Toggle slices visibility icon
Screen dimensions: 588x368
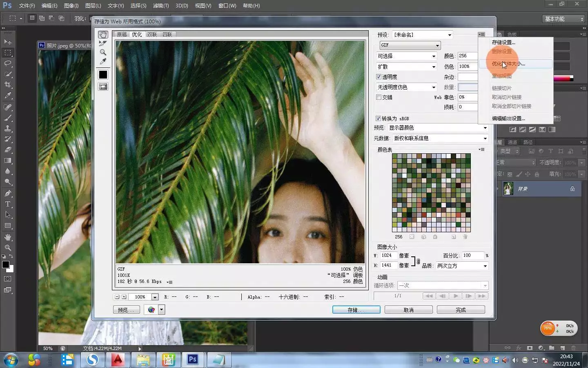(x=103, y=87)
